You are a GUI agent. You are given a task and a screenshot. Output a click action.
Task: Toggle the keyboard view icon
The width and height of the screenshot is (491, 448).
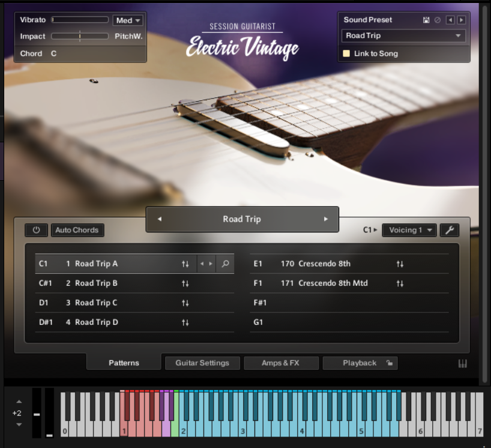[463, 363]
